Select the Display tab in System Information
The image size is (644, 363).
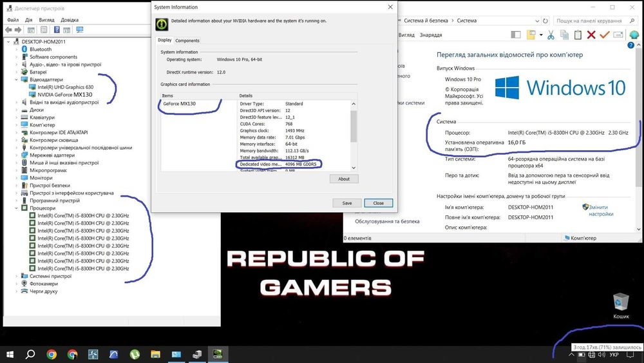165,40
